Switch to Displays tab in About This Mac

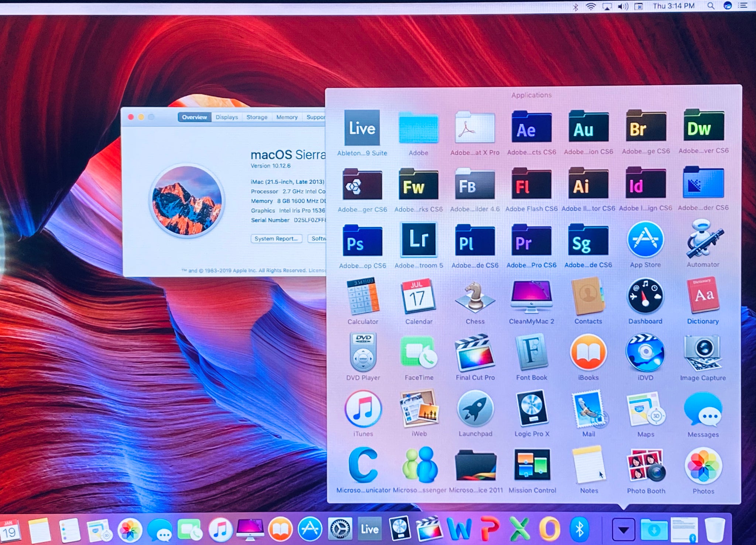point(227,117)
